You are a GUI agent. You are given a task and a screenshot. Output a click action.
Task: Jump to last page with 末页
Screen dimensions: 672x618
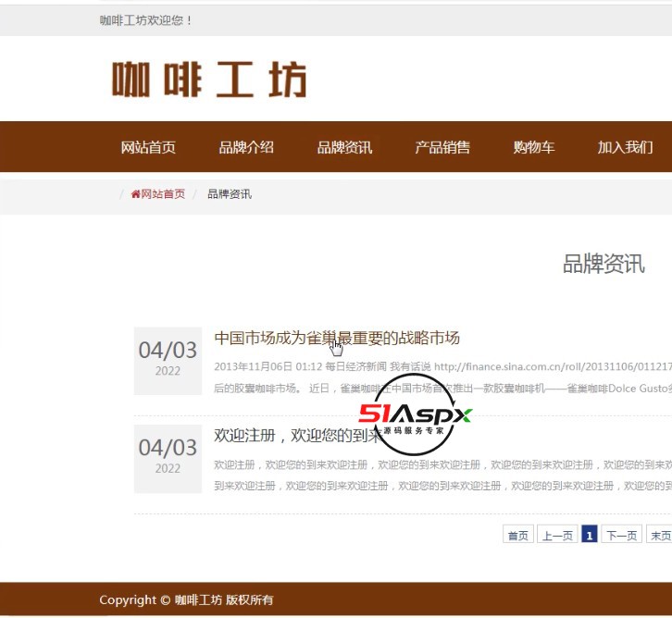658,535
